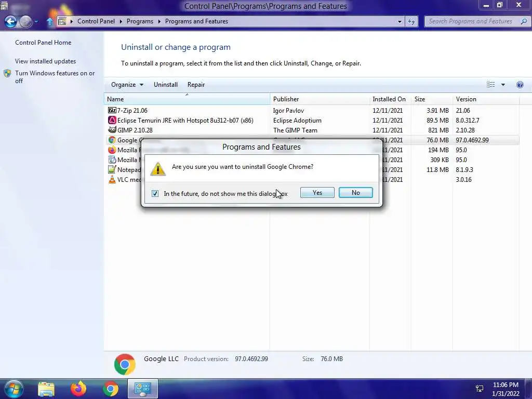Open address bar history dropdown
532x399 pixels.
[x=400, y=21]
